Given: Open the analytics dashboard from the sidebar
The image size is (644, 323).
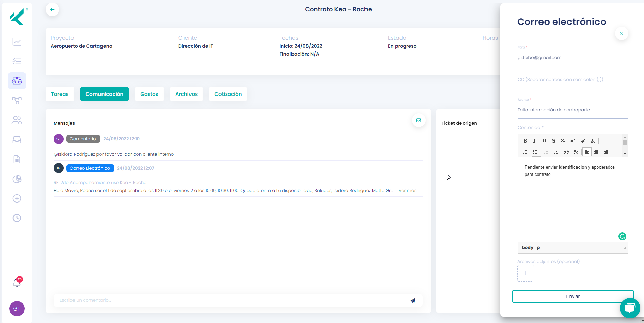Looking at the screenshot, I should click(17, 42).
